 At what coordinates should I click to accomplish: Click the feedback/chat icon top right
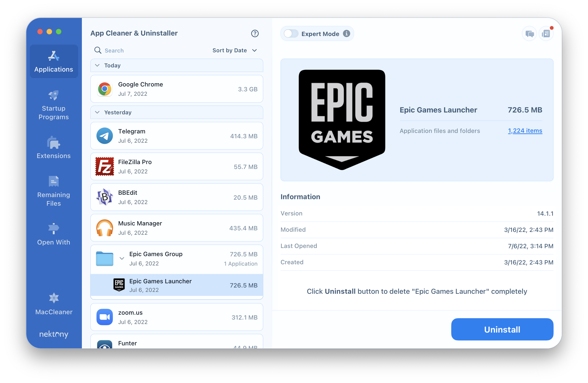(528, 33)
